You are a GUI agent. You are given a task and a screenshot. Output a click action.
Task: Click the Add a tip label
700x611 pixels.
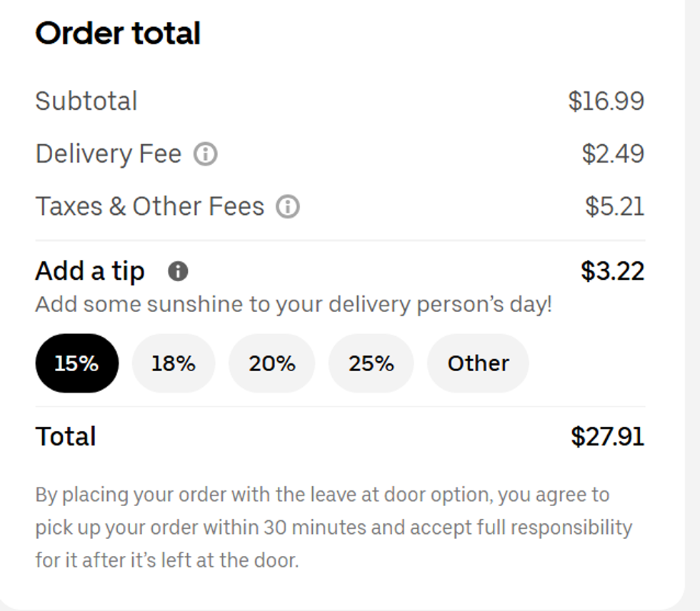point(90,271)
